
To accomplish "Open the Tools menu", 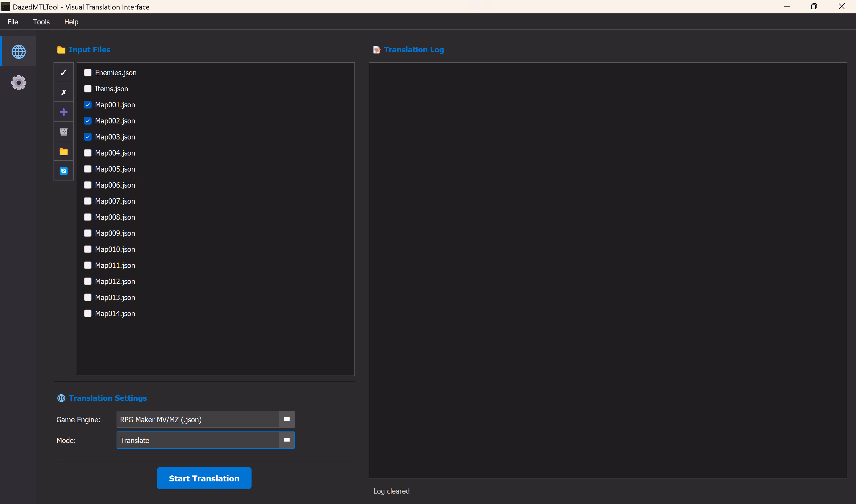I will coord(41,22).
